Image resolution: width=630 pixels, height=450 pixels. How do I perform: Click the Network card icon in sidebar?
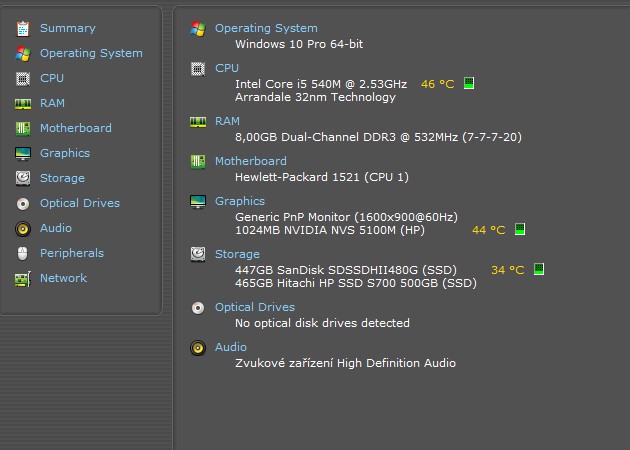[23, 279]
